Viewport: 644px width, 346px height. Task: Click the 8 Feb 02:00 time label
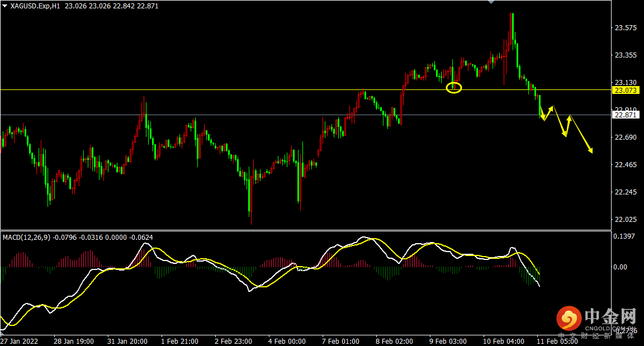click(x=394, y=342)
